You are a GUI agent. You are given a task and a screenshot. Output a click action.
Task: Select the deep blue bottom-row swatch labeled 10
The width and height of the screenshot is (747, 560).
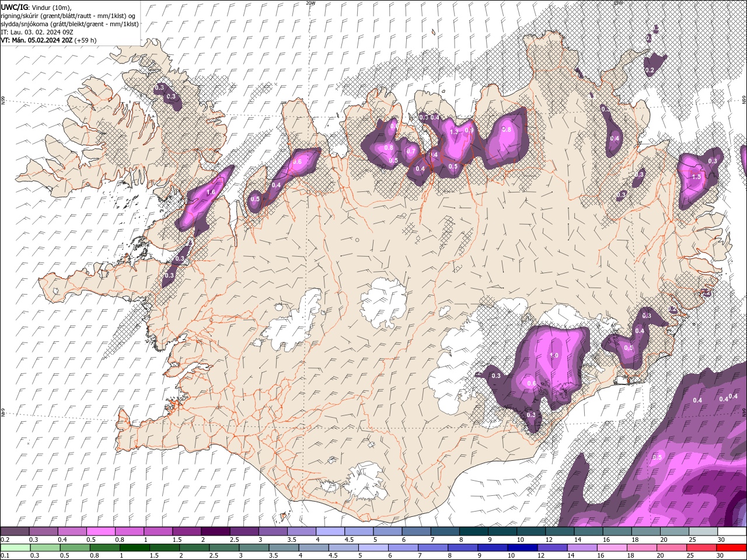(x=522, y=548)
